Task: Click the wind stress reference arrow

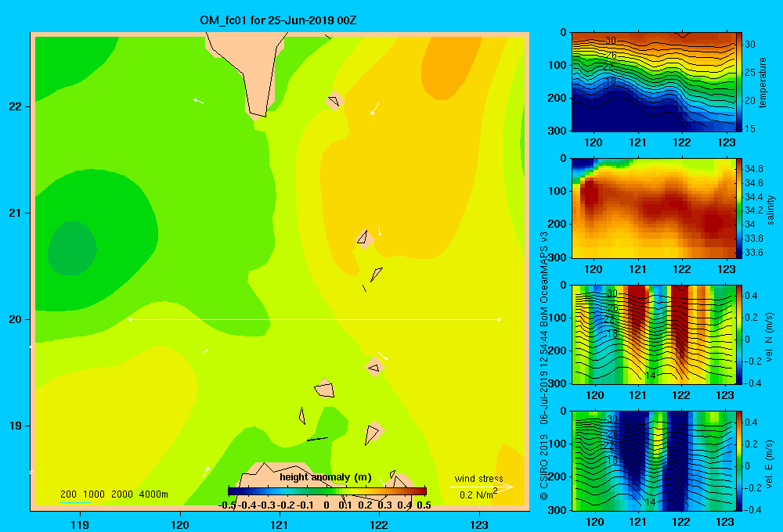Action: tap(482, 487)
